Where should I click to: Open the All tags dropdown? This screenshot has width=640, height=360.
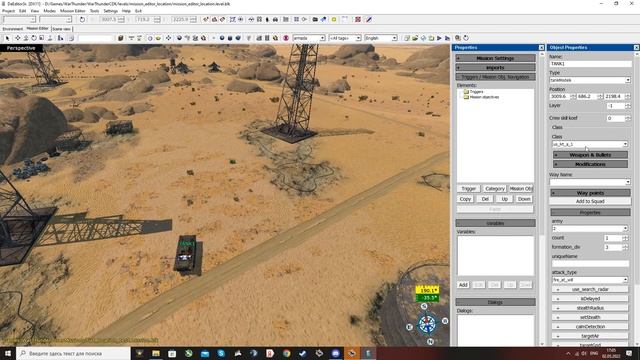[345, 38]
